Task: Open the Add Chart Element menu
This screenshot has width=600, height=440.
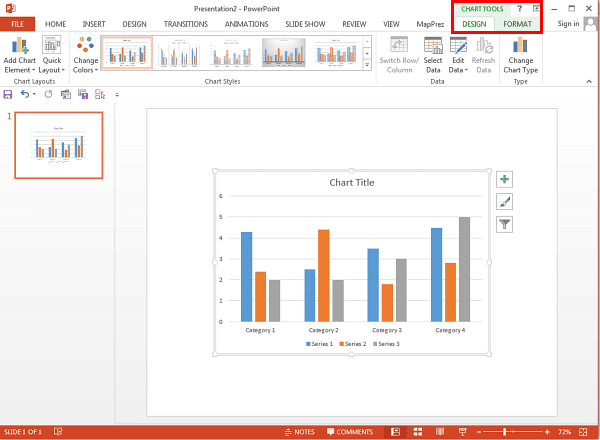Action: click(19, 55)
